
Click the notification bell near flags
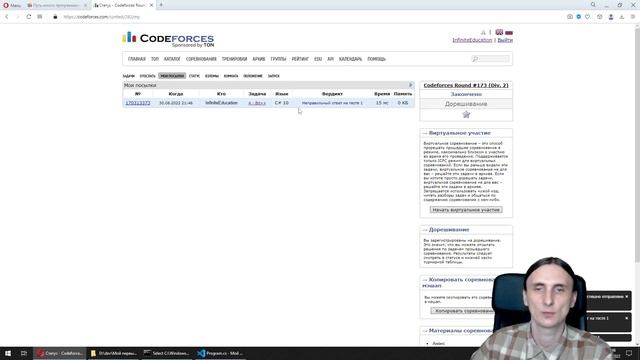click(x=483, y=32)
